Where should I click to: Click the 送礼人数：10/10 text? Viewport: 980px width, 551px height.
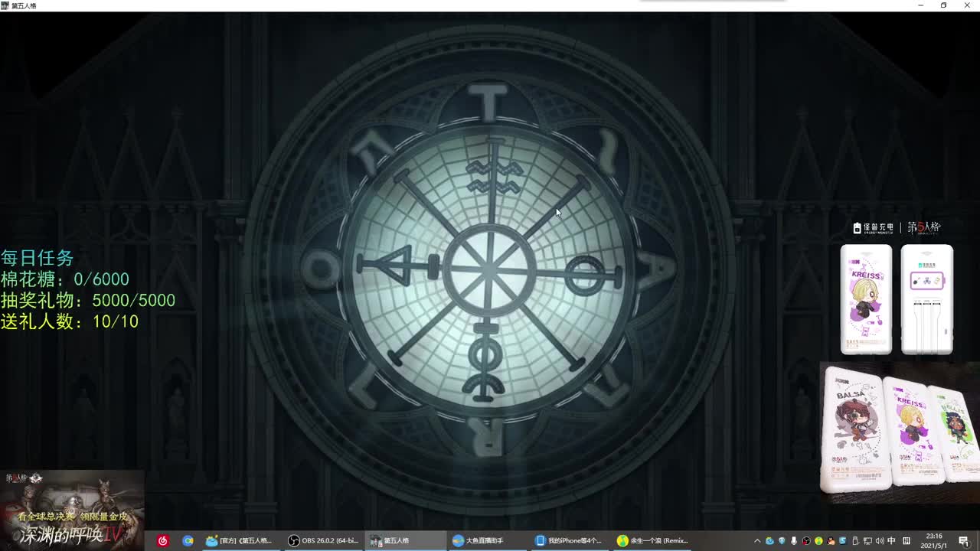pyautogui.click(x=69, y=322)
